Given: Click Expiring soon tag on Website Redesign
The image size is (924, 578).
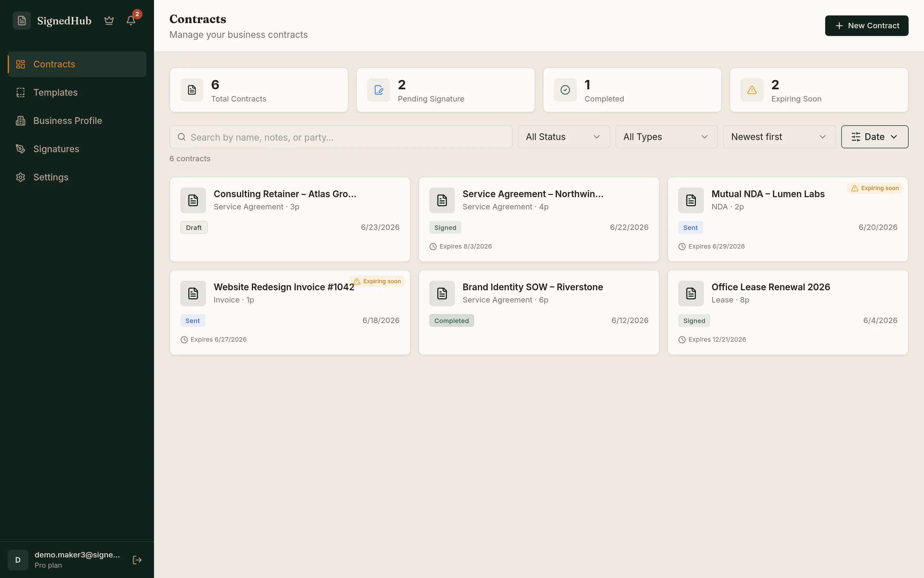Looking at the screenshot, I should (377, 281).
